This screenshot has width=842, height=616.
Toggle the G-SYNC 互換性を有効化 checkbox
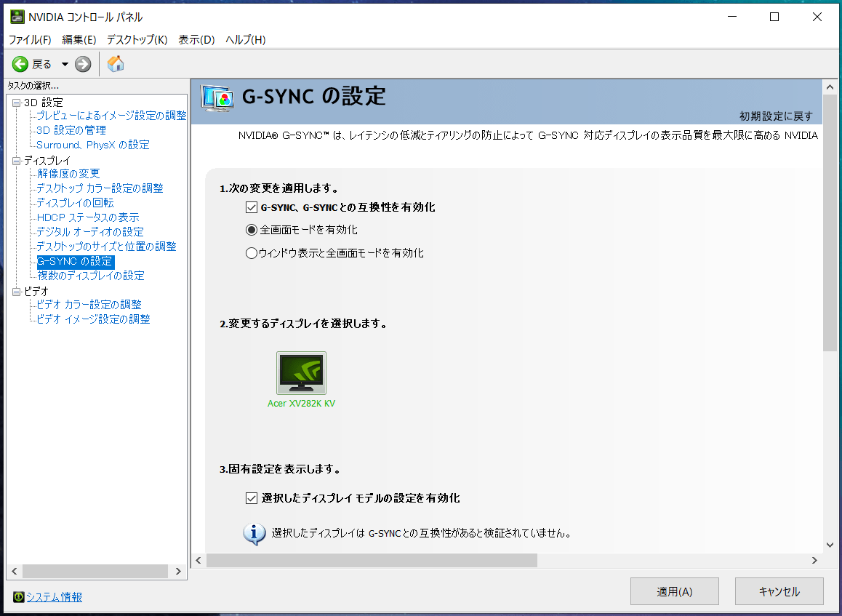coord(252,207)
